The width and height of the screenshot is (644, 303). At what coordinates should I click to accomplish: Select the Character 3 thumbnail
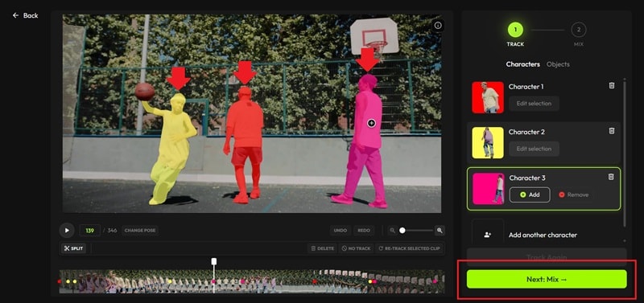[x=489, y=189]
